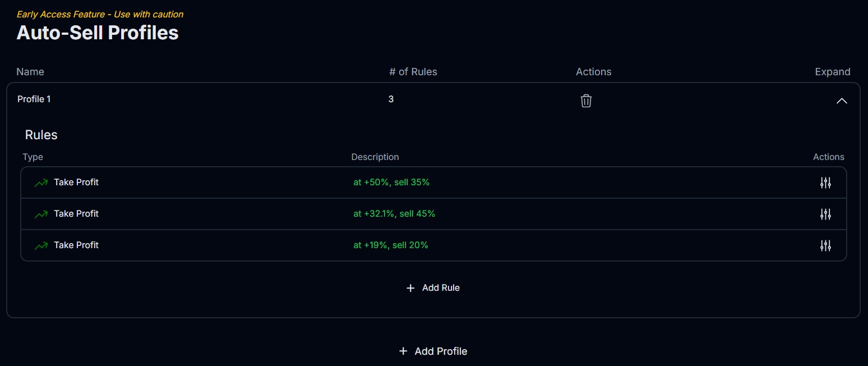Open settings sliders for the +19% rule
Screen dimensions: 868x366
[825, 245]
